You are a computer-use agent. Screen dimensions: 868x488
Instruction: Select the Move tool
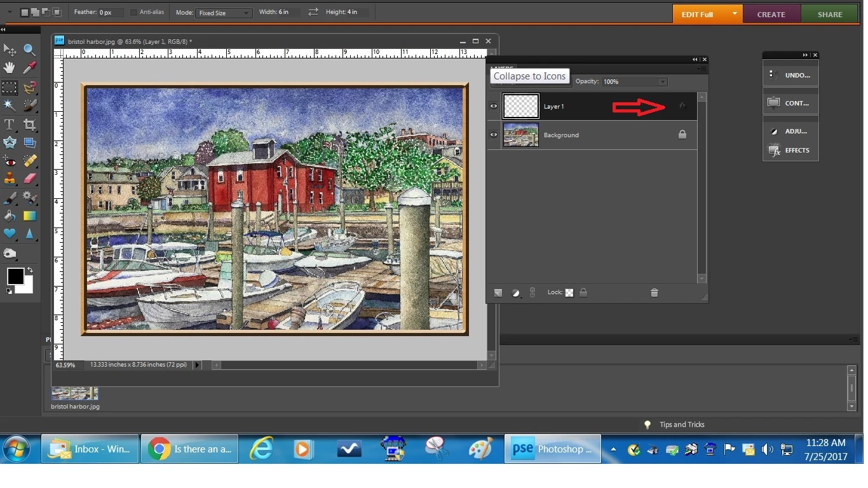(x=10, y=50)
